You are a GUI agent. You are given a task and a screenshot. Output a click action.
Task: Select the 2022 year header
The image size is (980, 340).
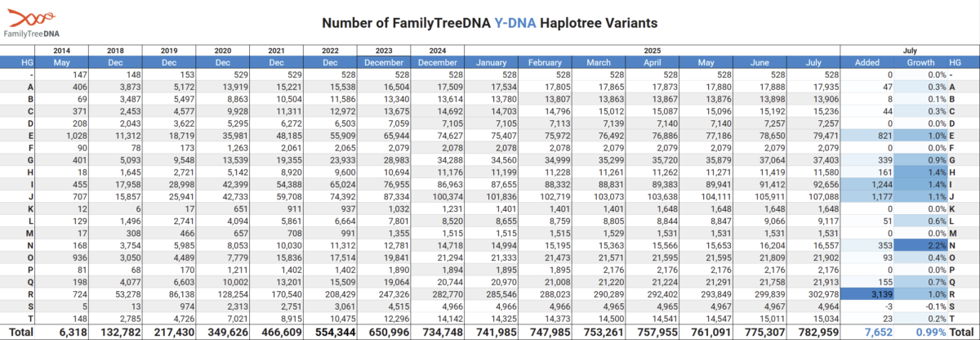pyautogui.click(x=330, y=51)
